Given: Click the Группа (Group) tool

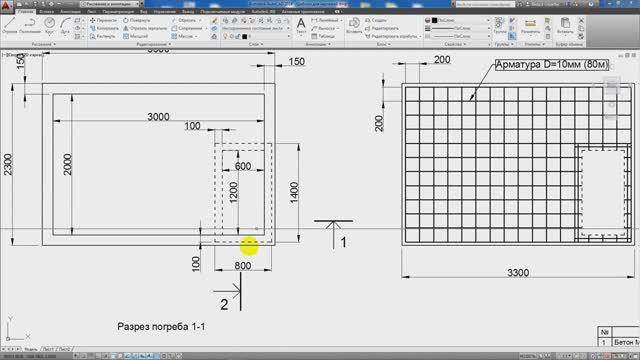Looking at the screenshot, I should point(500,25).
